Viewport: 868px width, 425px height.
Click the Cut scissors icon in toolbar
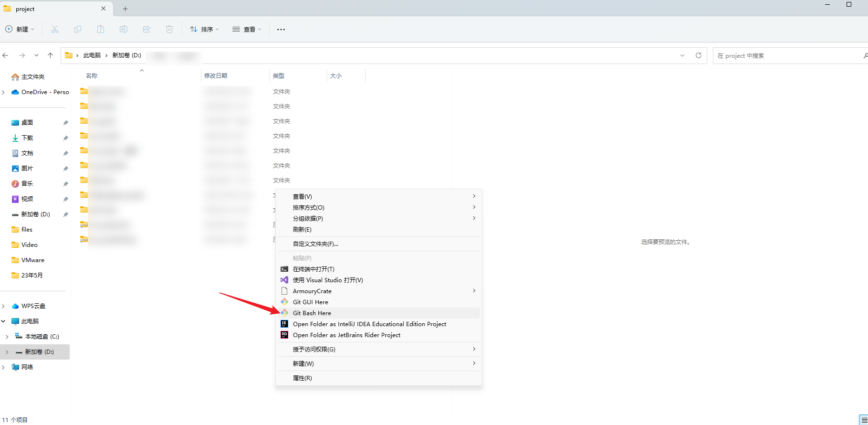[55, 29]
